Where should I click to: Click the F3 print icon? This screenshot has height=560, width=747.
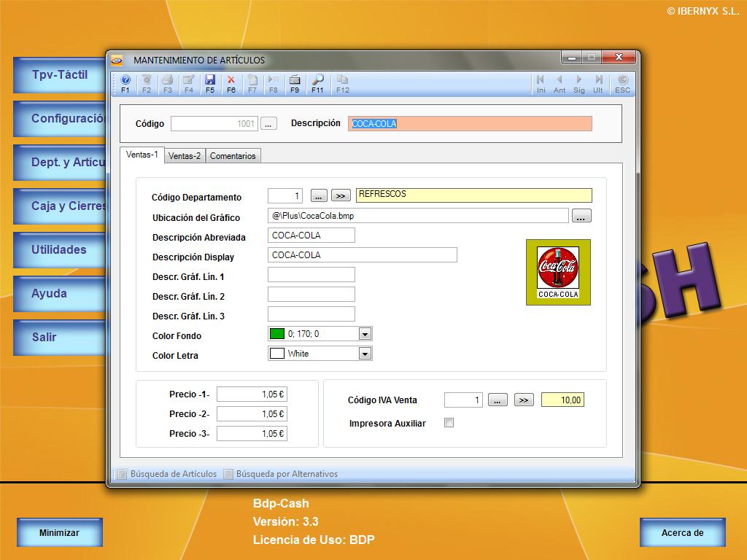[168, 83]
